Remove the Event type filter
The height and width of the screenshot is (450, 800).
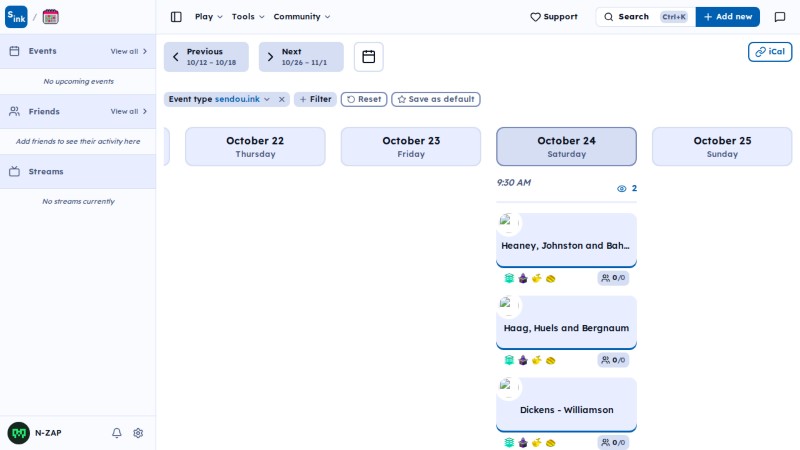pyautogui.click(x=282, y=99)
